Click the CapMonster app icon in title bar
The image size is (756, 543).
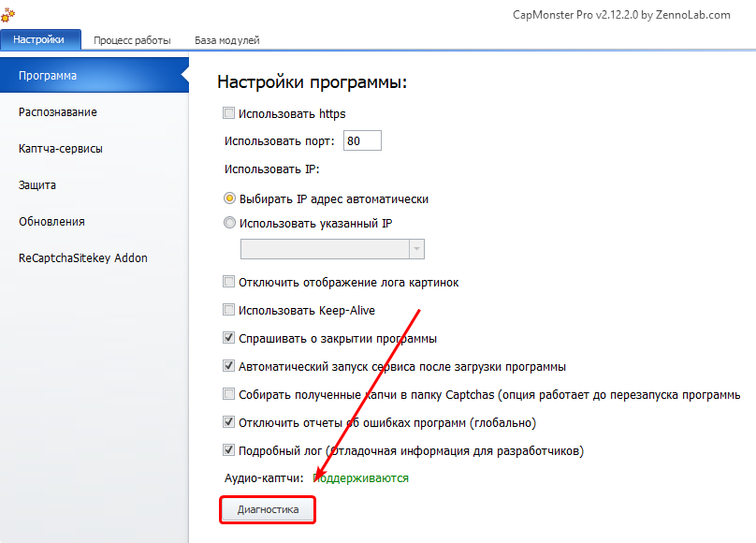(x=8, y=16)
